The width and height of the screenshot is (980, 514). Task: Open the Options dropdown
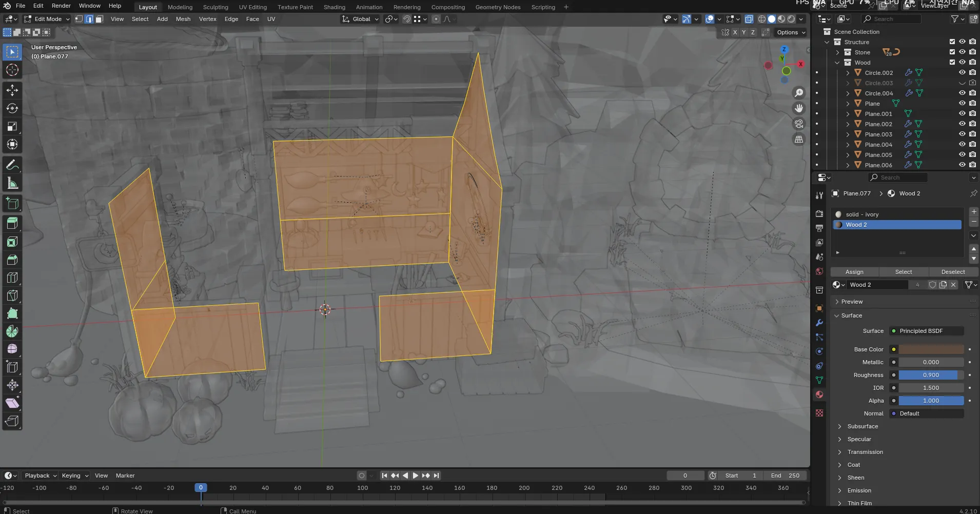point(791,32)
